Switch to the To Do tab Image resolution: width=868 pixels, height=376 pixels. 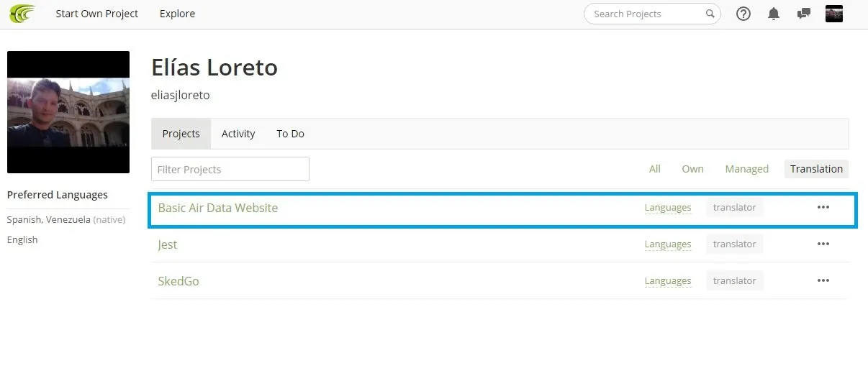[x=290, y=134]
